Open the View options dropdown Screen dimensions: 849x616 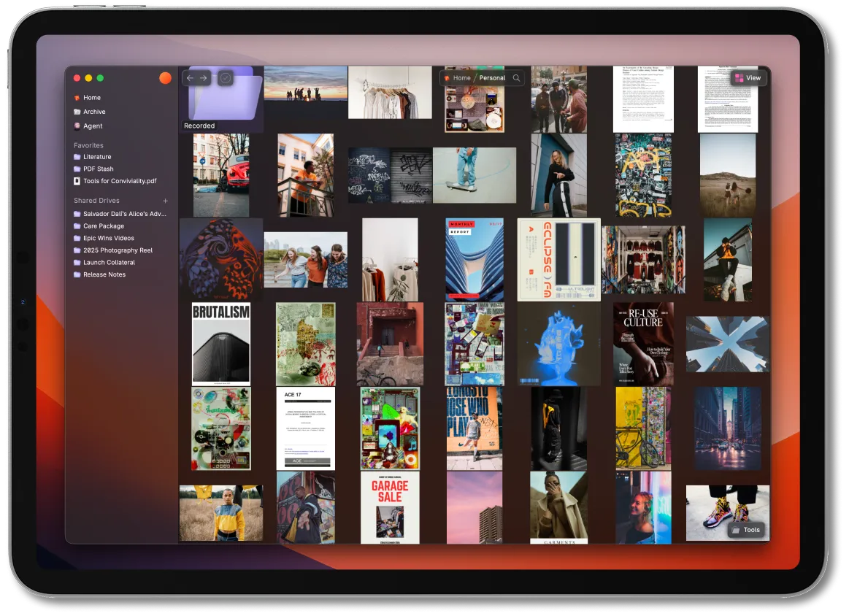pyautogui.click(x=748, y=78)
